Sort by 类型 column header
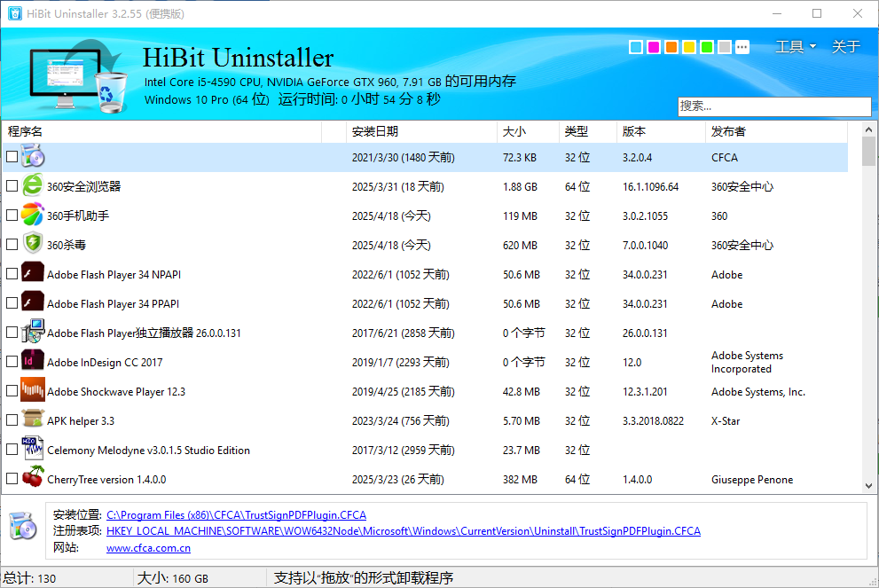Viewport: 879px width, 588px height. [x=587, y=132]
